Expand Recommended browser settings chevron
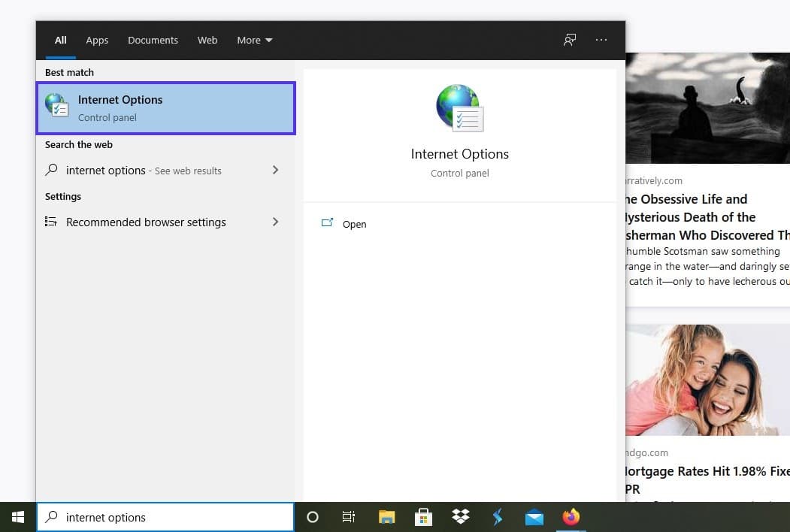Viewport: 790px width, 532px height. click(275, 222)
